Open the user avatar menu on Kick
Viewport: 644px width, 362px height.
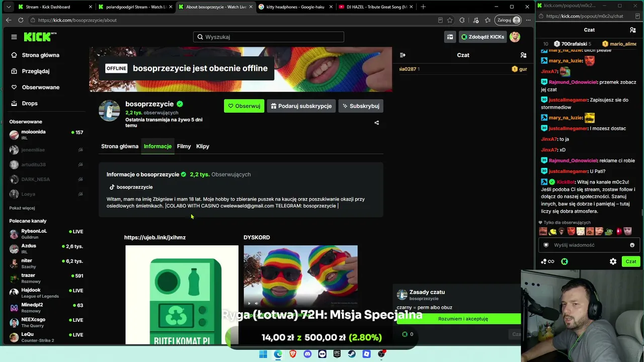coord(515,37)
